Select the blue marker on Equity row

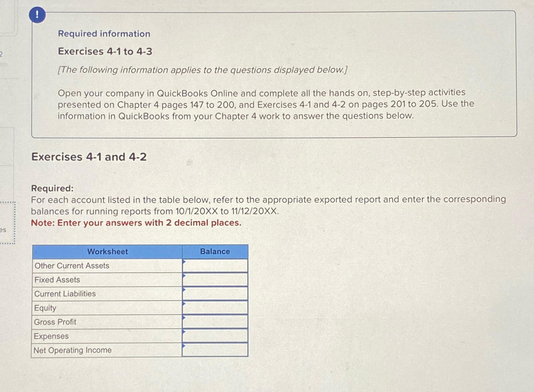(184, 304)
